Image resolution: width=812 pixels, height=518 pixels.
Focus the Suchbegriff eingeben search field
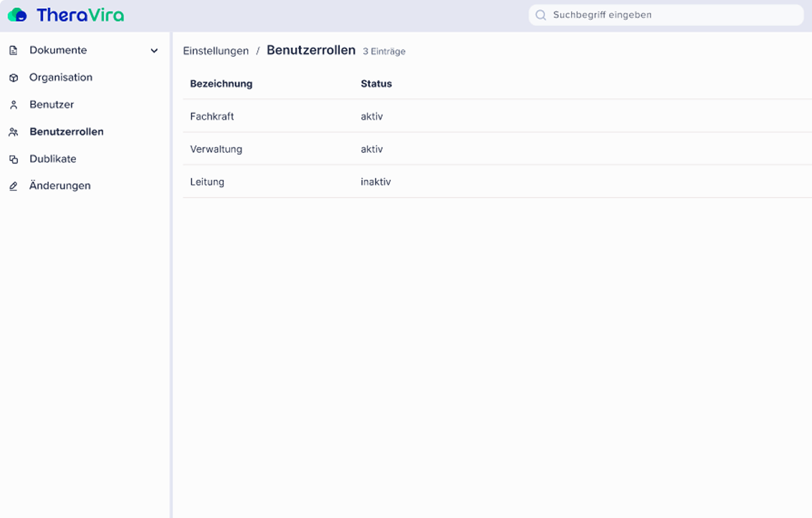tap(668, 15)
